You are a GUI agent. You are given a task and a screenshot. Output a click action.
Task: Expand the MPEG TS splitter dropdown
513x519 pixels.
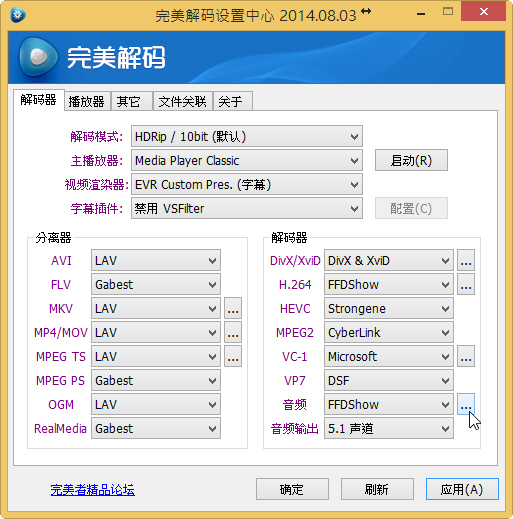coord(156,357)
